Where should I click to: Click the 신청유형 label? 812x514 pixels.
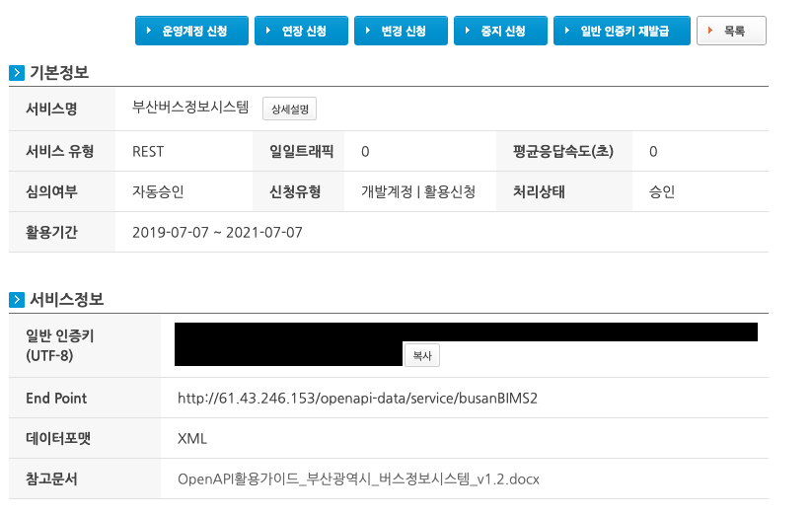295,192
